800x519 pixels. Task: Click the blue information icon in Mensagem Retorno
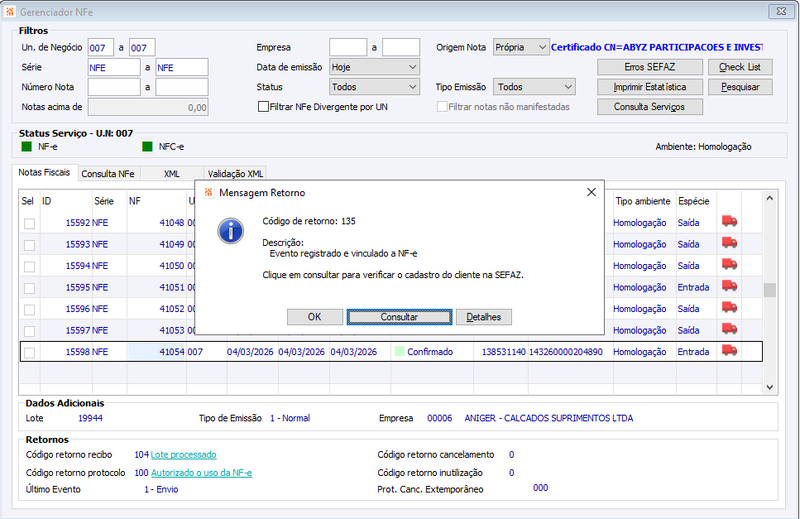coord(231,231)
